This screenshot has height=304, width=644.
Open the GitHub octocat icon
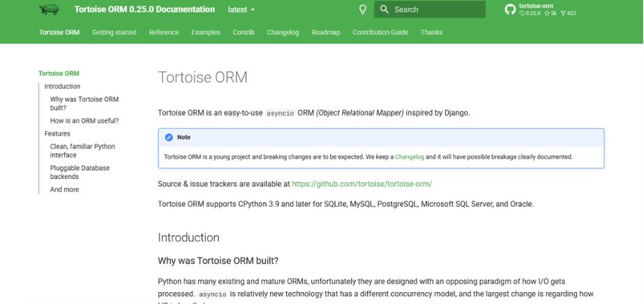coord(510,10)
